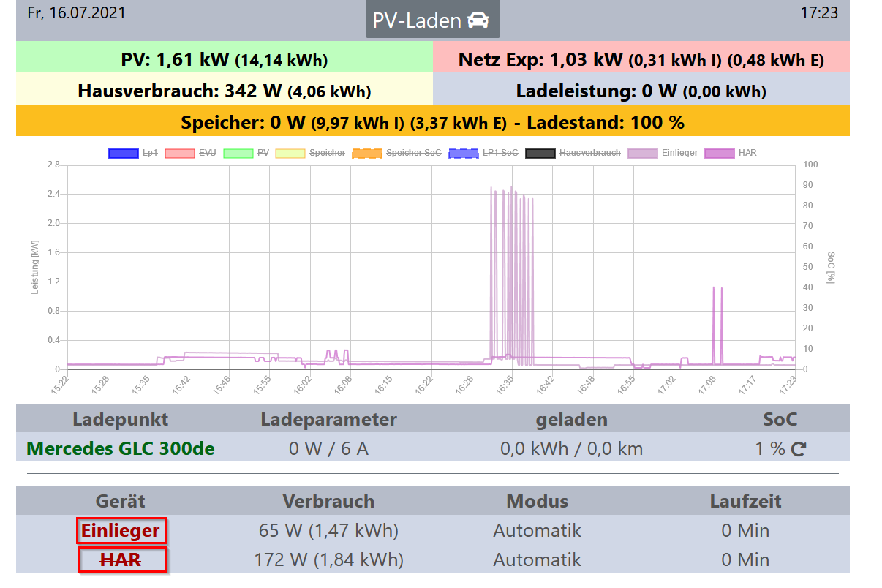
Task: Refresh the SoC with the reload icon
Action: tap(799, 449)
